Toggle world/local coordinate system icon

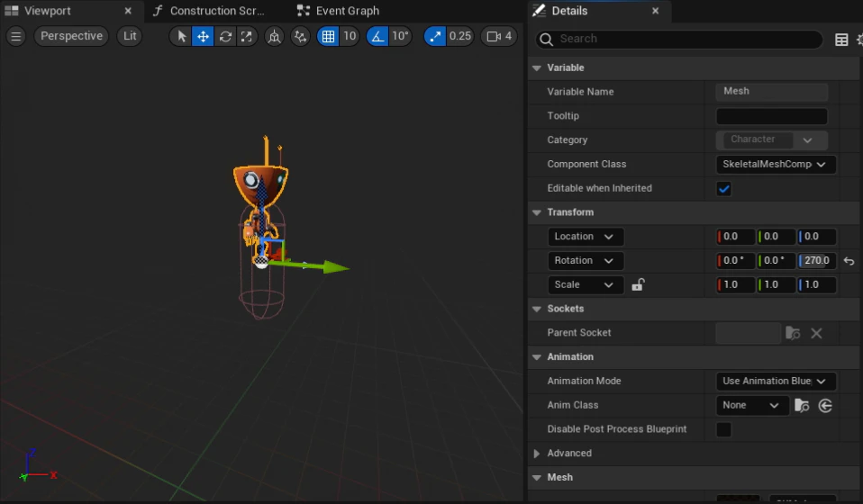[x=274, y=36]
